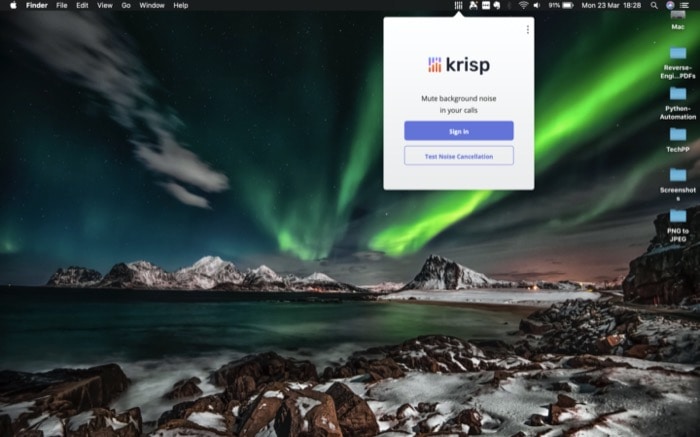Image resolution: width=700 pixels, height=437 pixels.
Task: Click the 'Mute background noise' text
Action: tap(458, 98)
